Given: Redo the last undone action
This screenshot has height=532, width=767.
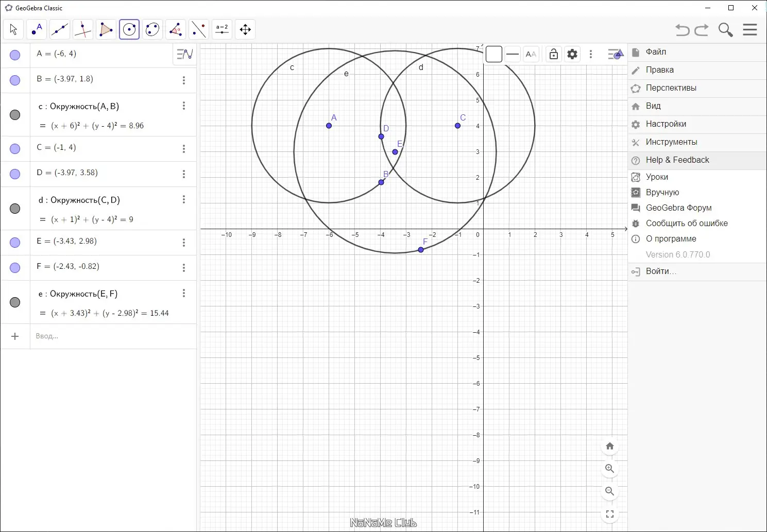Looking at the screenshot, I should pyautogui.click(x=702, y=30).
